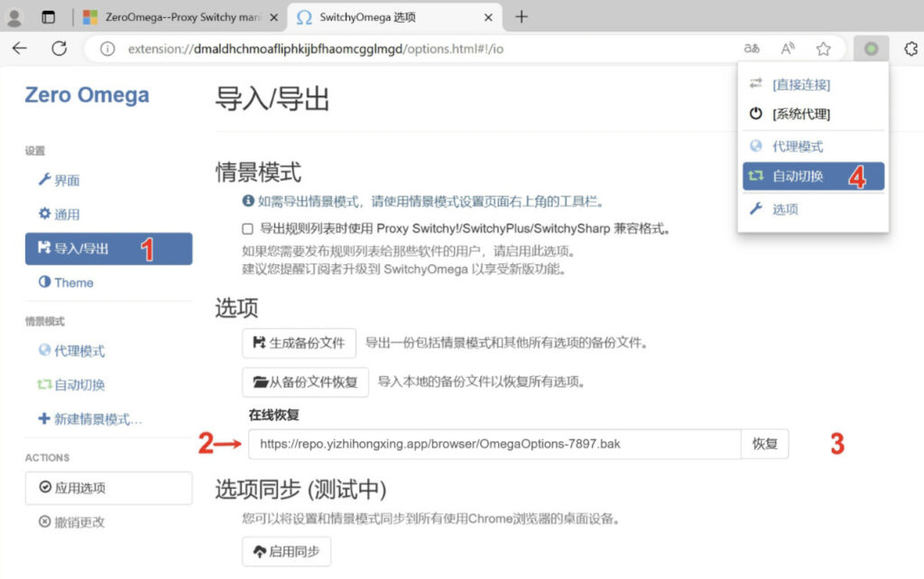The height and width of the screenshot is (579, 924).
Task: Click the 从备份文件恢复 button
Action: click(x=304, y=382)
